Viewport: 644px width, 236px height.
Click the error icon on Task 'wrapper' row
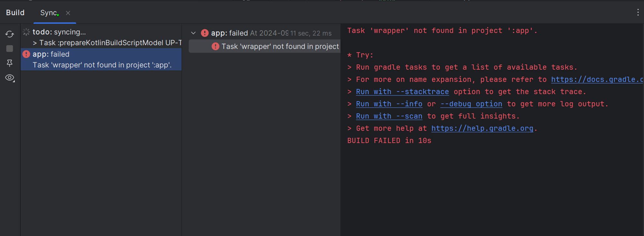(x=215, y=46)
